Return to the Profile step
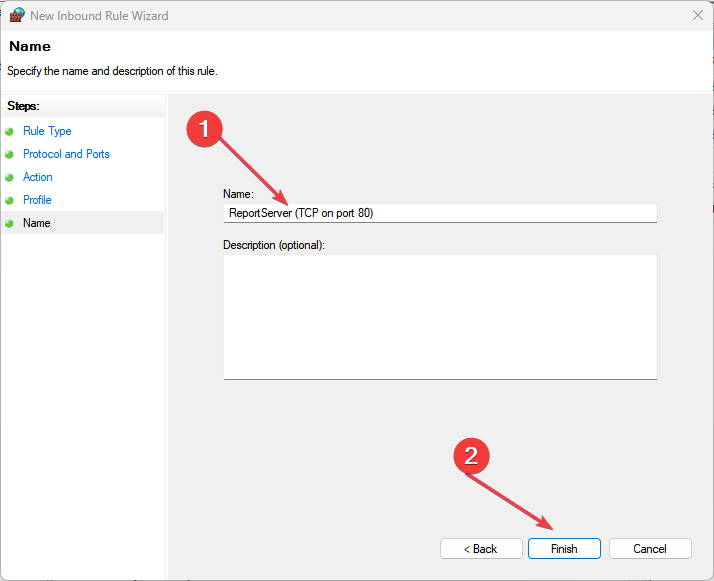The height and width of the screenshot is (581, 714). (x=37, y=200)
